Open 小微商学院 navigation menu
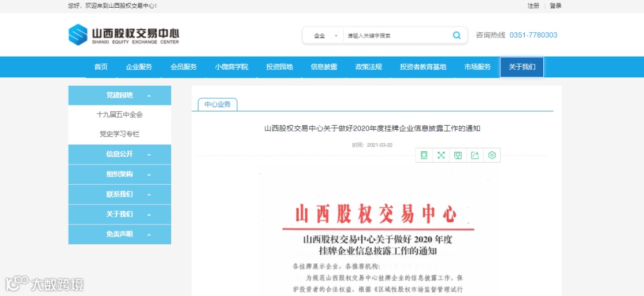Viewport: 644px width, 296px height. click(x=231, y=67)
